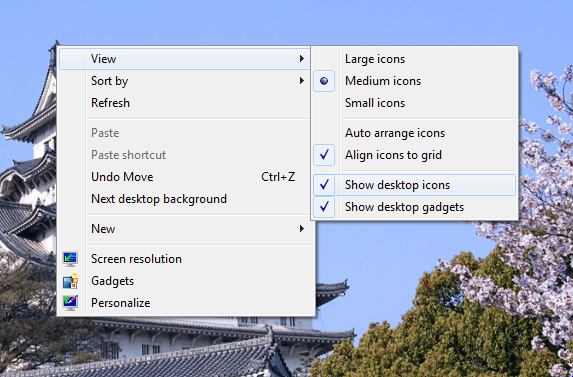Open Personalize from the context menu

coord(121,303)
